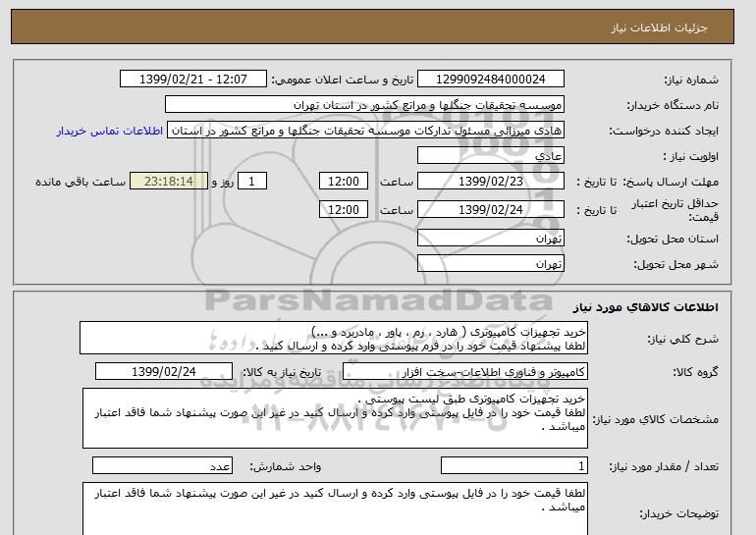Click the اطلاعات کالاهای مورد نیاز section heading
Image resolution: width=756 pixels, height=535 pixels.
pos(645,307)
